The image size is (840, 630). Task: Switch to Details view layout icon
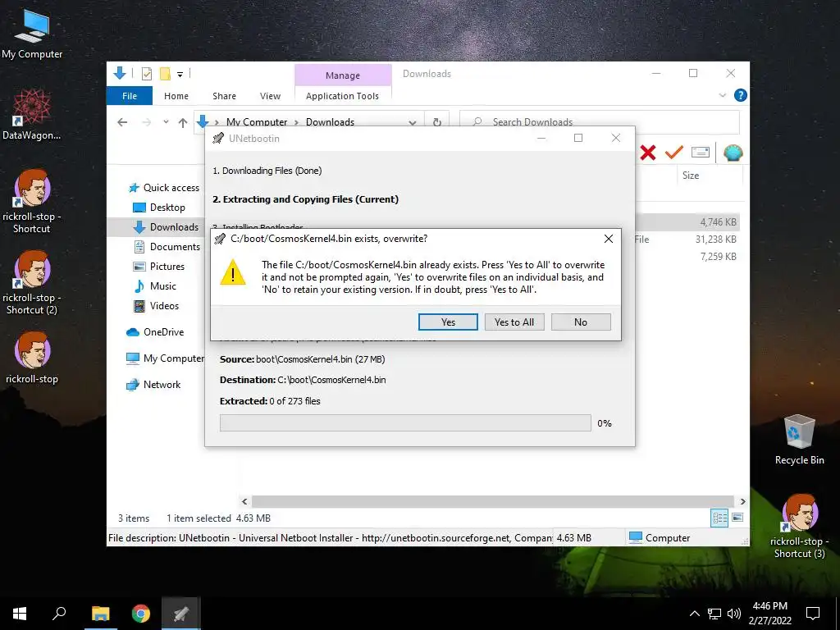[x=719, y=518]
